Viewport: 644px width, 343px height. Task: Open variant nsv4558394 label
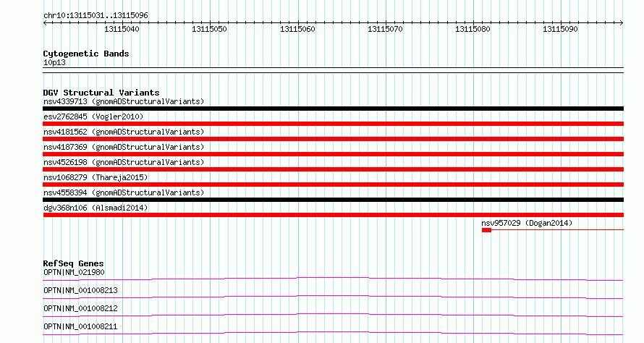(124, 192)
